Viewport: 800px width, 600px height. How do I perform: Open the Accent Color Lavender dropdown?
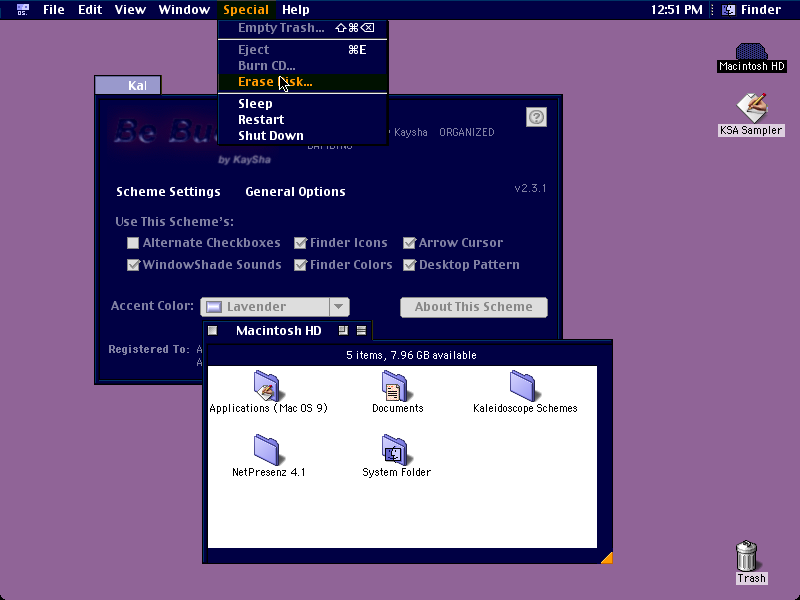click(275, 307)
